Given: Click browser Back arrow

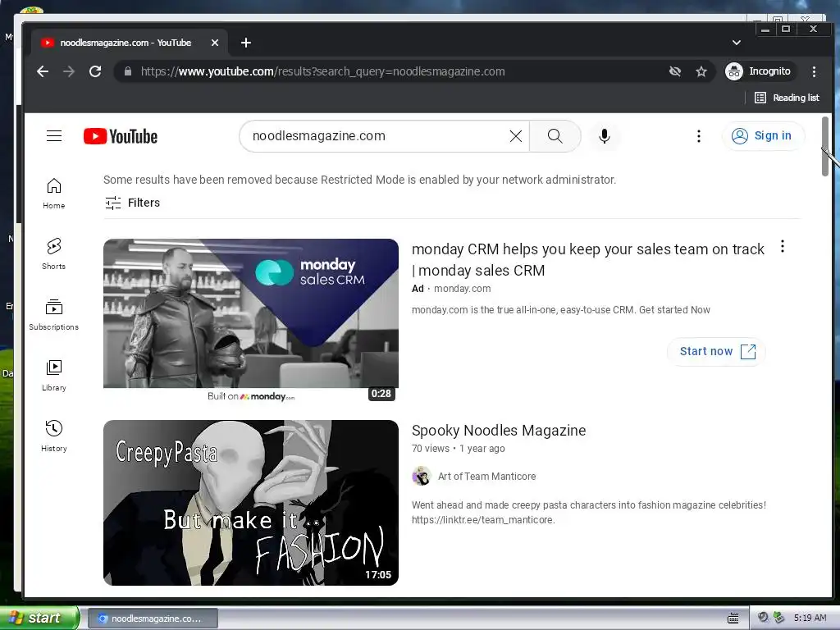Looking at the screenshot, I should pos(43,71).
